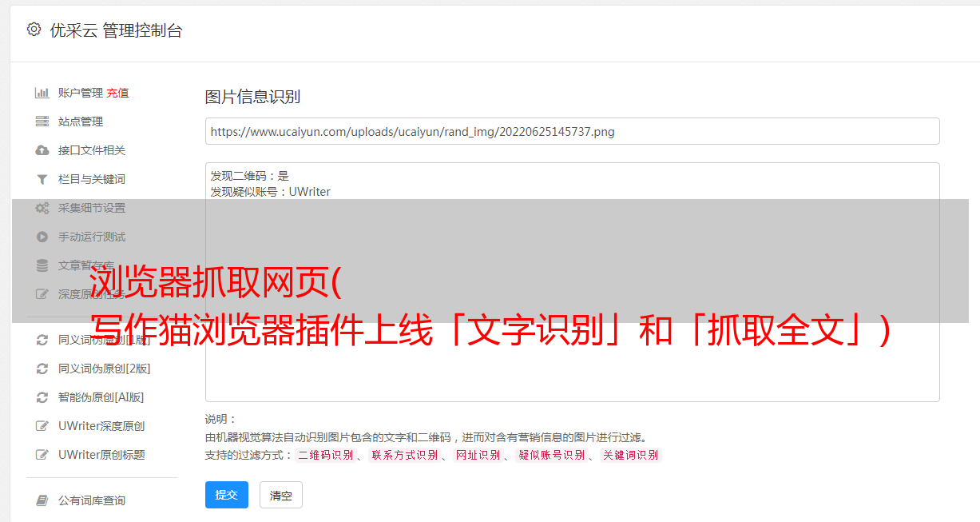Click the result line 发现二维码：是
980x522 pixels.
250,176
